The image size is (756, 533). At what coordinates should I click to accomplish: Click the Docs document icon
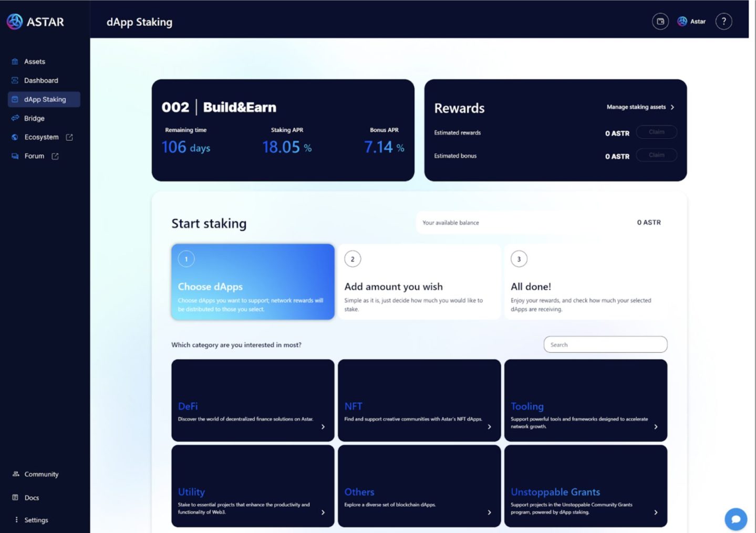(15, 497)
